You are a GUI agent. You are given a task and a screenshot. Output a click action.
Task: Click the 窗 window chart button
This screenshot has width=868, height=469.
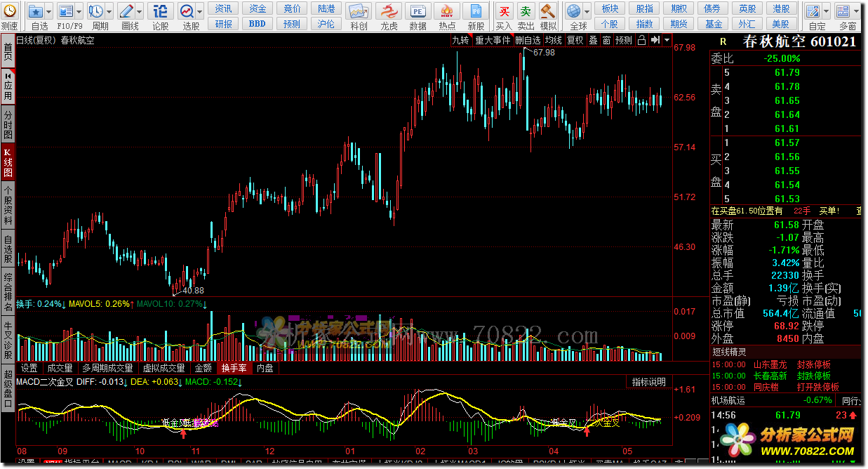point(607,40)
